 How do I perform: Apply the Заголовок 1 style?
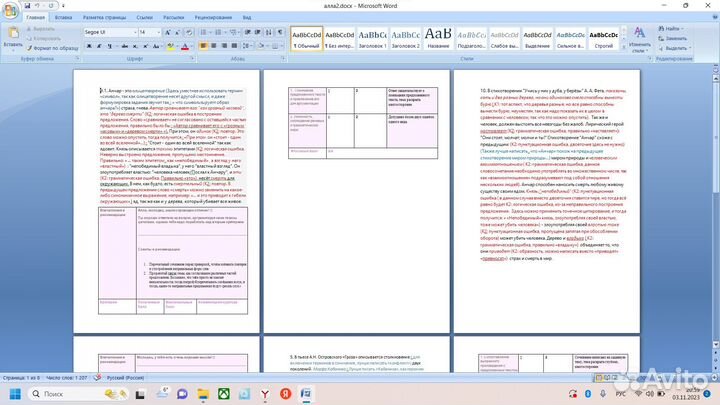point(372,38)
